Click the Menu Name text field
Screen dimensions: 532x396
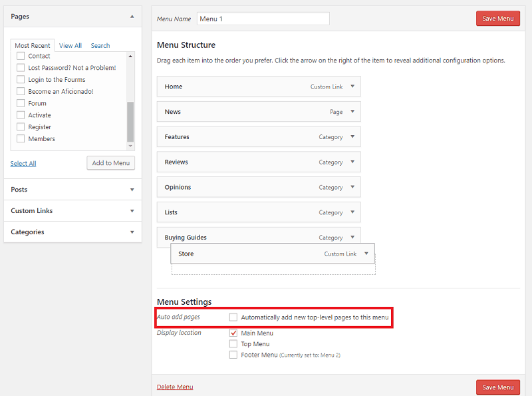tap(263, 19)
